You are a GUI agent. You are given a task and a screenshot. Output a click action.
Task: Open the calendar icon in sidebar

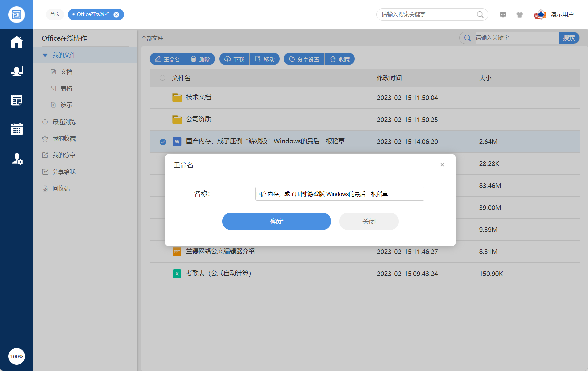pyautogui.click(x=17, y=129)
